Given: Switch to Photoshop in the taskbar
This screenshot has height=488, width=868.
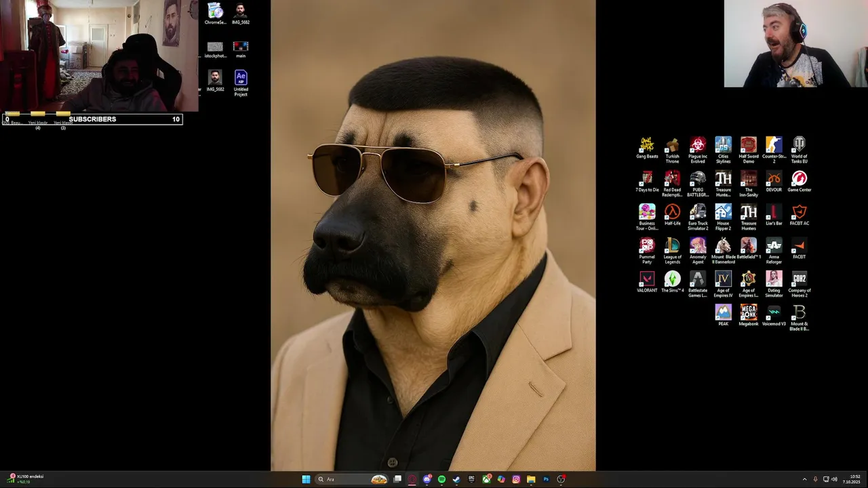Looking at the screenshot, I should click(x=546, y=479).
